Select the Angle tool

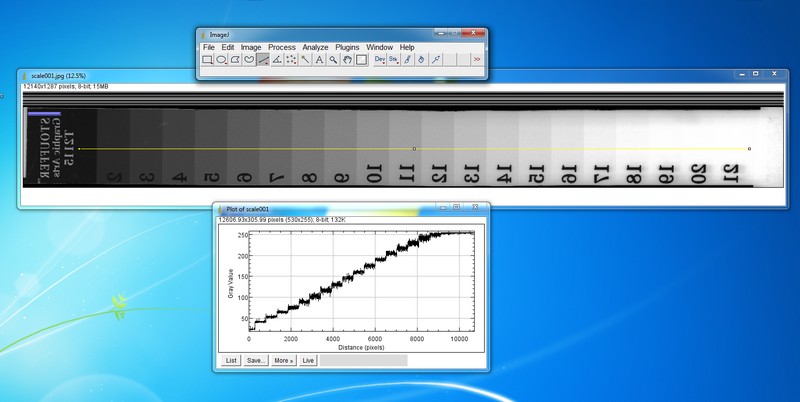point(277,60)
